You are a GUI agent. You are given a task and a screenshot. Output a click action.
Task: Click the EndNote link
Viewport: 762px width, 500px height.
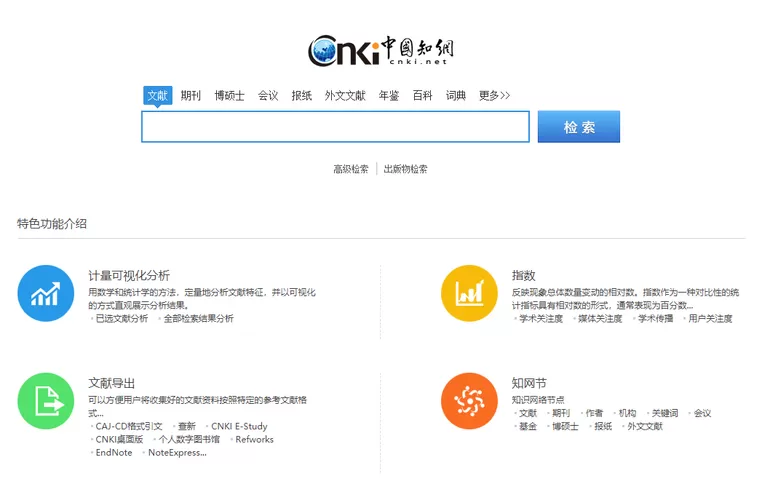pyautogui.click(x=114, y=453)
